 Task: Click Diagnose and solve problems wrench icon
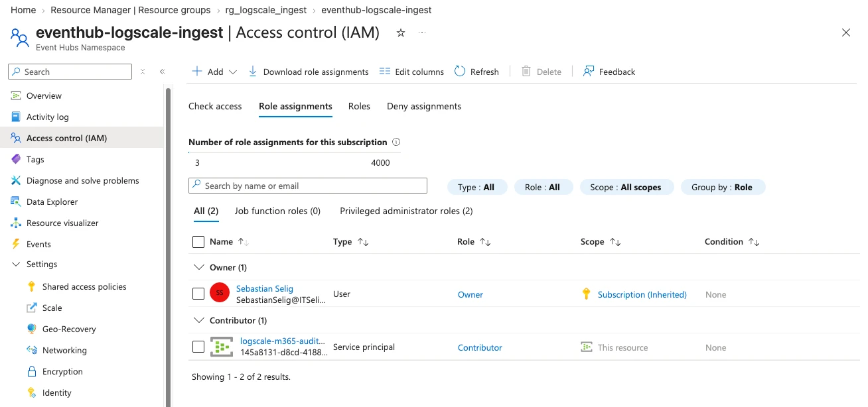[x=16, y=180]
